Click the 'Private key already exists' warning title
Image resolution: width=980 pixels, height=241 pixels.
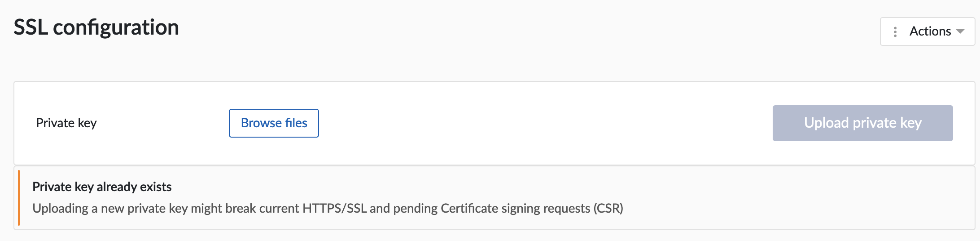(x=102, y=187)
